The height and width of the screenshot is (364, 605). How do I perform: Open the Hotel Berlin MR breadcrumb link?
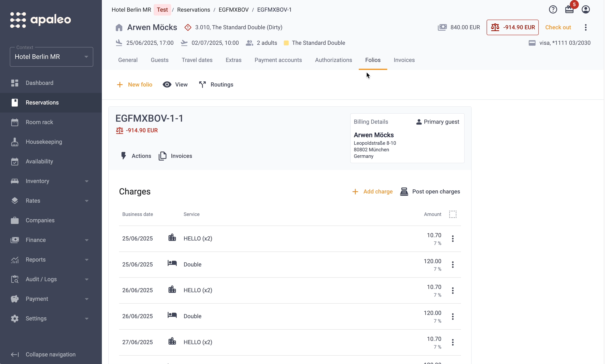pyautogui.click(x=131, y=10)
